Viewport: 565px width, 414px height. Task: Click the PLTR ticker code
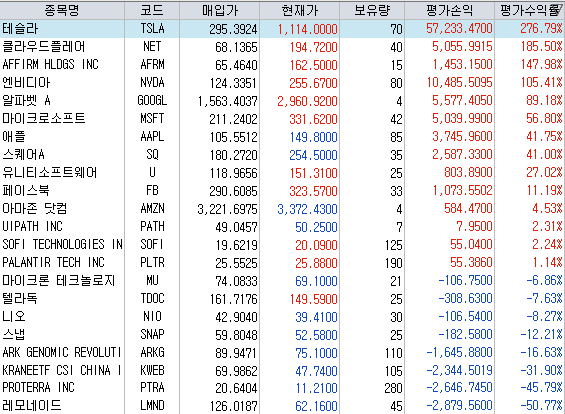point(152,263)
